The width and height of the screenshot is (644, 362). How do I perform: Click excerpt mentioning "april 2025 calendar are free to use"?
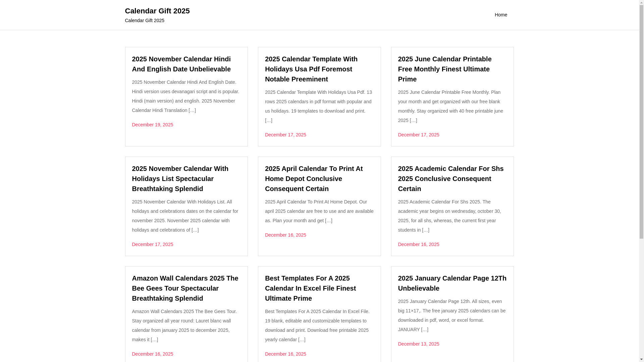[x=319, y=211]
